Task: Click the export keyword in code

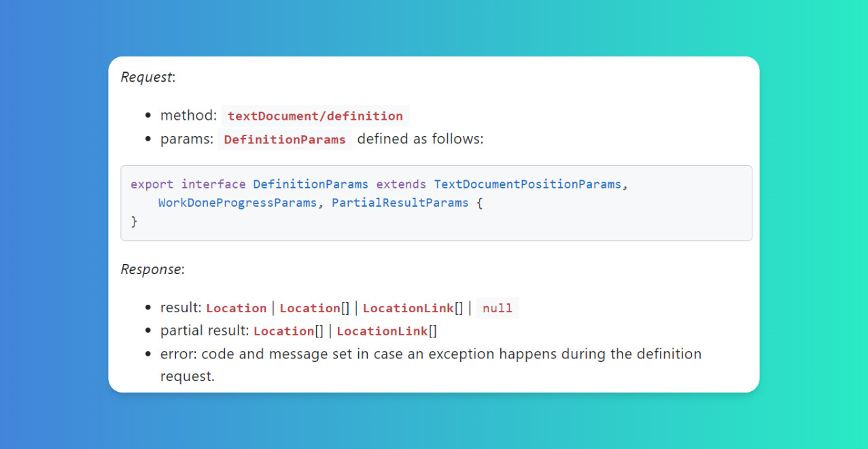Action: click(x=152, y=184)
